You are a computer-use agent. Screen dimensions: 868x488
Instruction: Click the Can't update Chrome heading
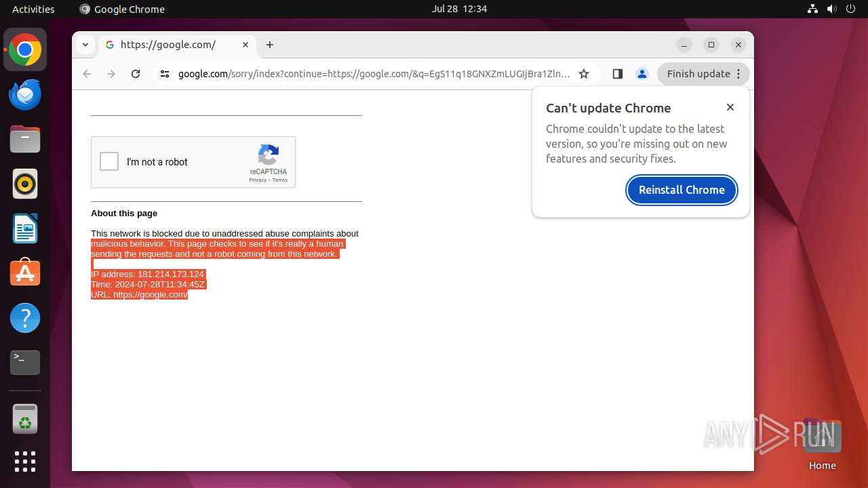[608, 108]
